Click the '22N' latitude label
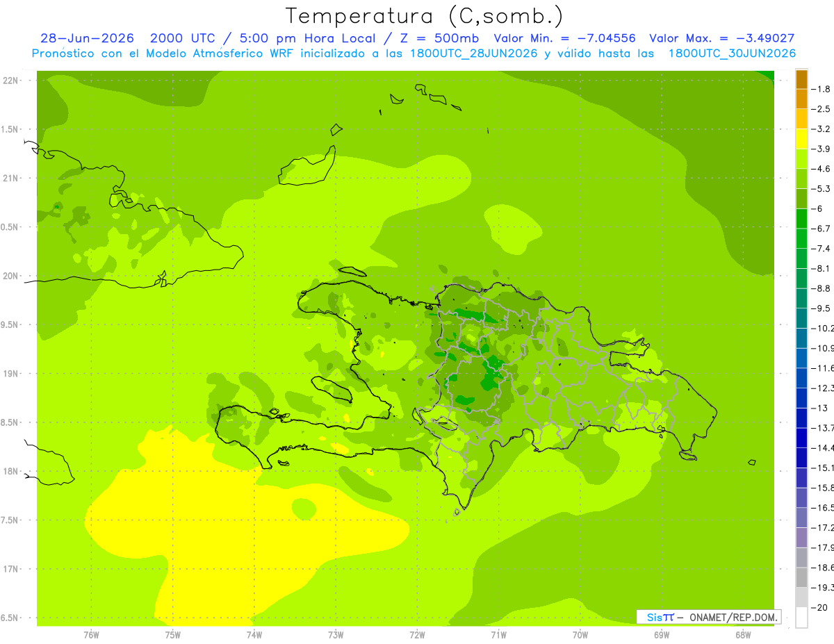834x644 pixels. coord(11,81)
